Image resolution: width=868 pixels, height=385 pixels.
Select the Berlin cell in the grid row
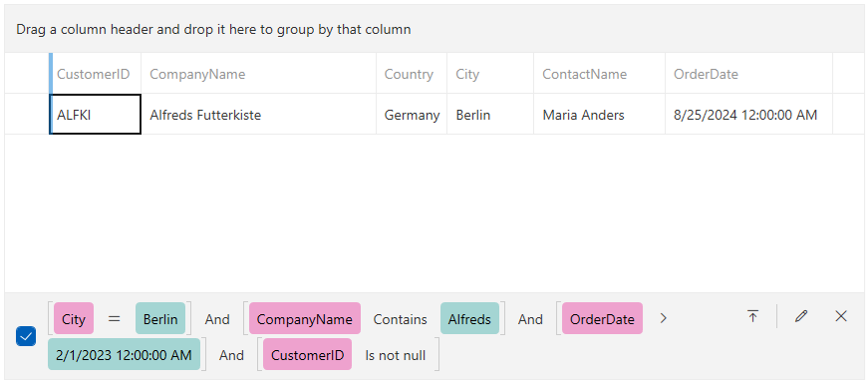coord(490,114)
